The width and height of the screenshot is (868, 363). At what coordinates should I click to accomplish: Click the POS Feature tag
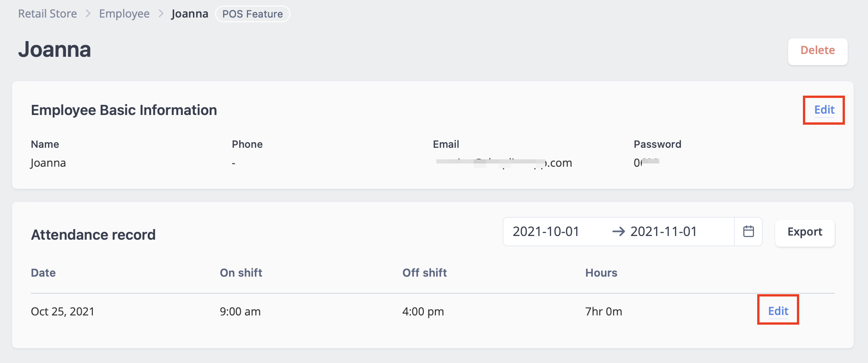(253, 14)
